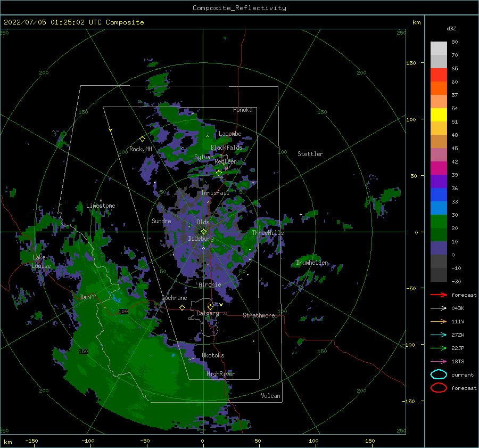This screenshot has width=479, height=448.
Task: Click the 04DK legend text
Action: [x=458, y=308]
